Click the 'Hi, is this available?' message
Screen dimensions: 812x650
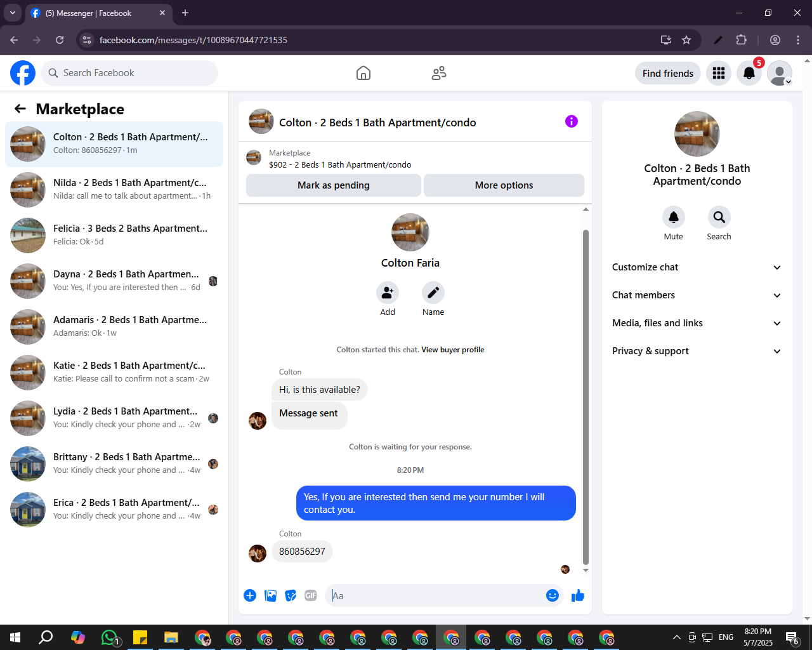[x=320, y=390]
